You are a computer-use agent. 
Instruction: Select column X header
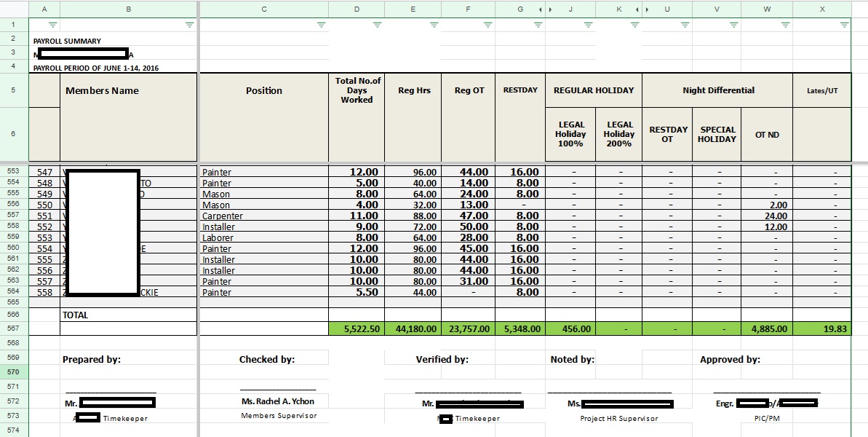(x=822, y=9)
